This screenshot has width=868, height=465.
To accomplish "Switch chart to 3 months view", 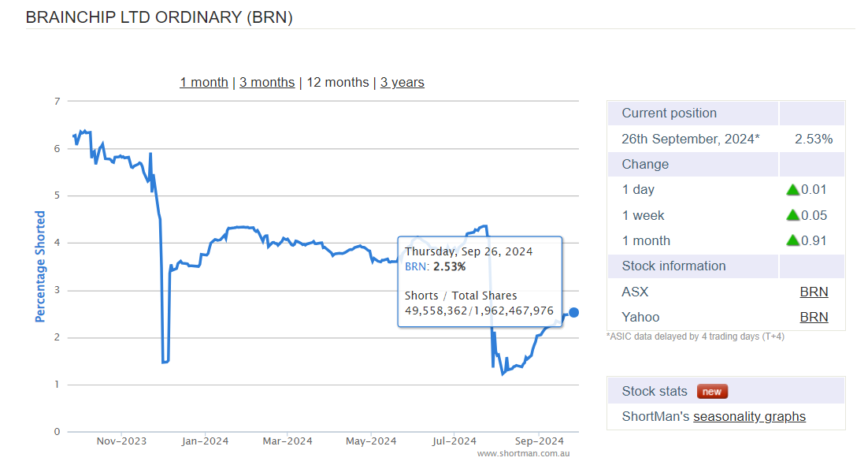I will pyautogui.click(x=267, y=83).
